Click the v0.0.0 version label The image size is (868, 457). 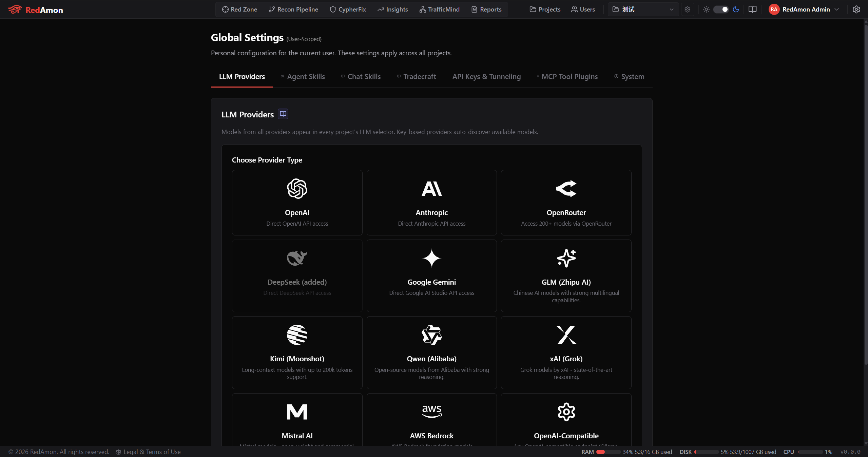tap(850, 452)
